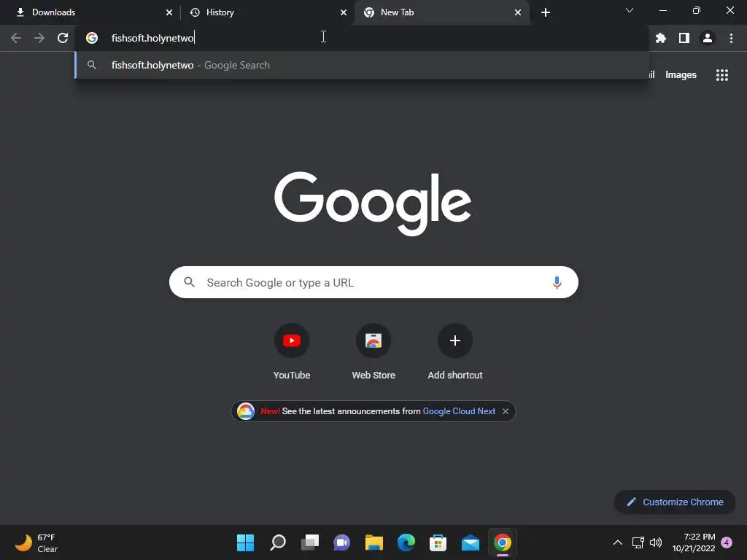Viewport: 747px width, 560px height.
Task: Open File Explorer from the taskbar
Action: pyautogui.click(x=374, y=542)
